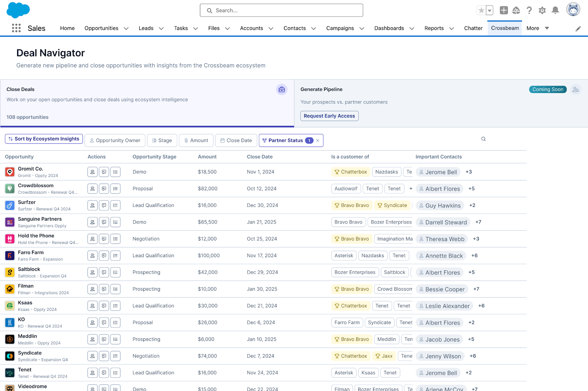Click the comment action icon for Hold the Phone
This screenshot has height=391, width=588.
(104, 239)
